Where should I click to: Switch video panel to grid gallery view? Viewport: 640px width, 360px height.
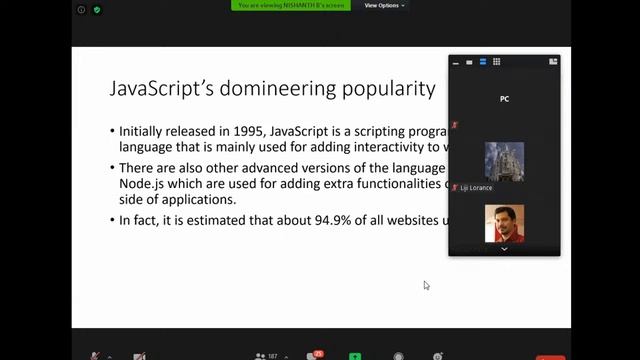coord(496,62)
